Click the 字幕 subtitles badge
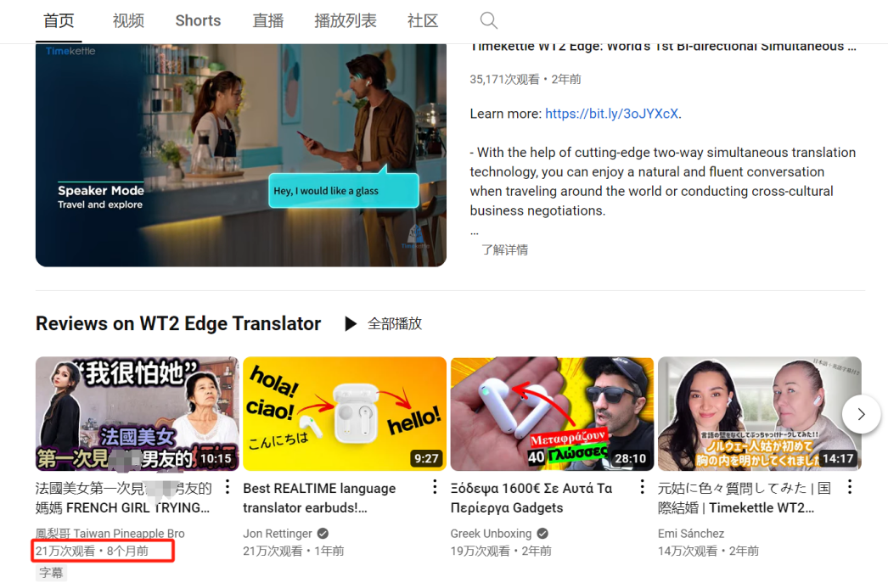Viewport: 888px width, 588px height. coord(51,573)
